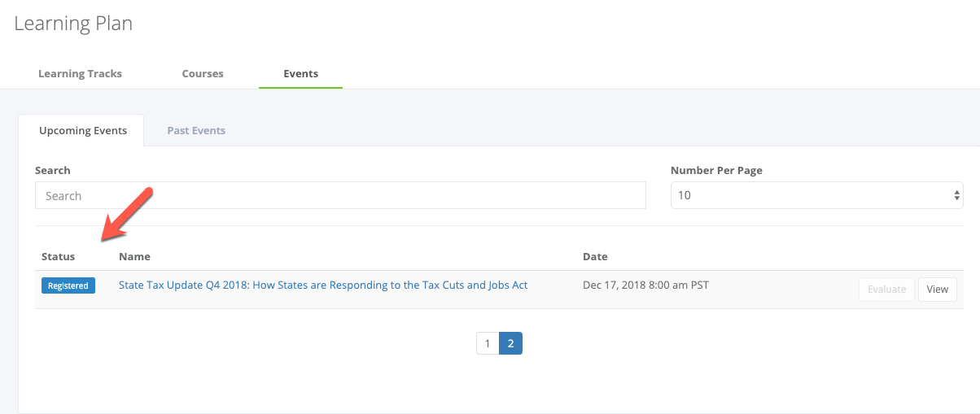Select the Events tab
The width and height of the screenshot is (980, 414).
coord(300,73)
